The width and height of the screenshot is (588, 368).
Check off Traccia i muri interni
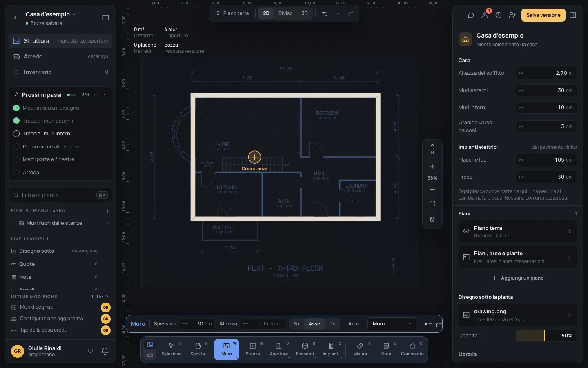coord(16,134)
